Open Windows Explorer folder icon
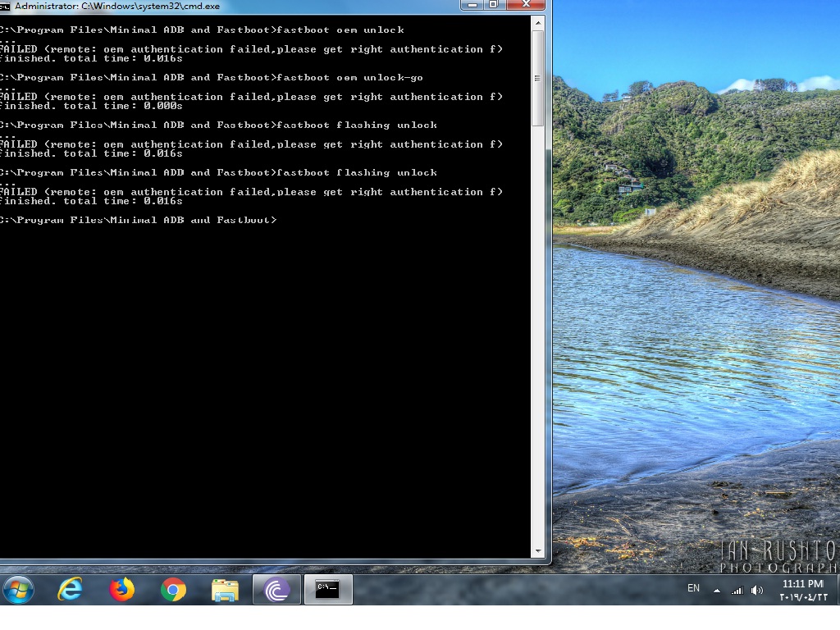Screen dimensions: 840x630 pyautogui.click(x=225, y=591)
